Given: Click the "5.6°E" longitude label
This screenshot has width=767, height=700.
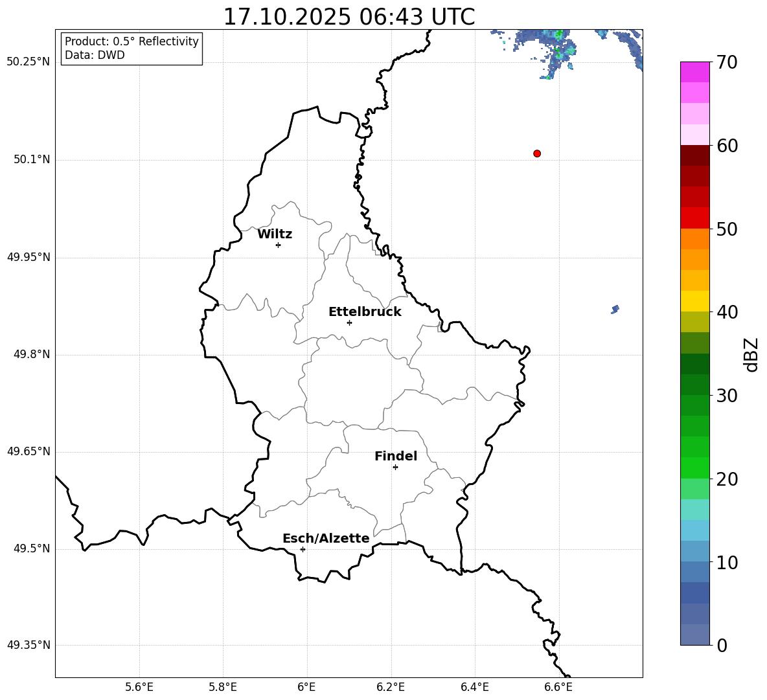Looking at the screenshot, I should [139, 687].
